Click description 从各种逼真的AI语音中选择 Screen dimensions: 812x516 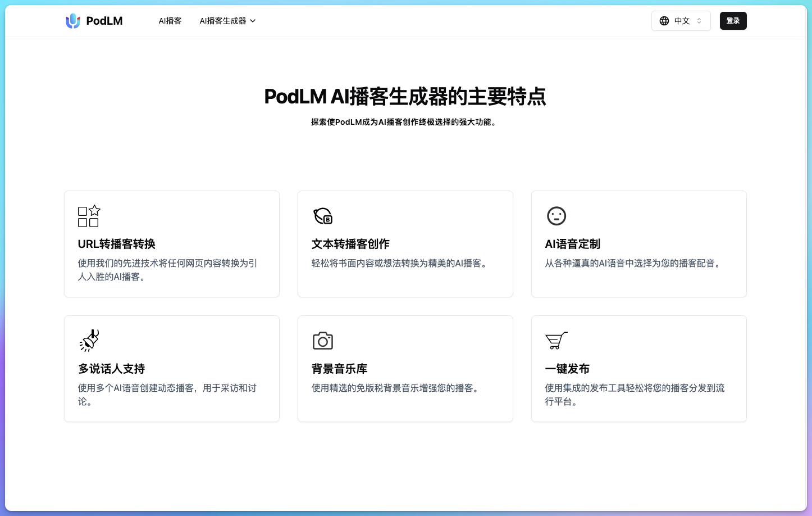click(635, 263)
